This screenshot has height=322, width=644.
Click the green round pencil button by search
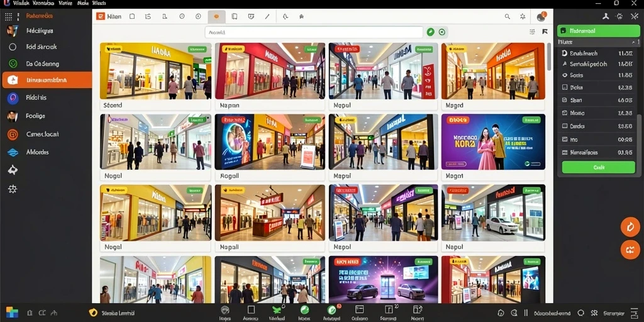tap(430, 32)
